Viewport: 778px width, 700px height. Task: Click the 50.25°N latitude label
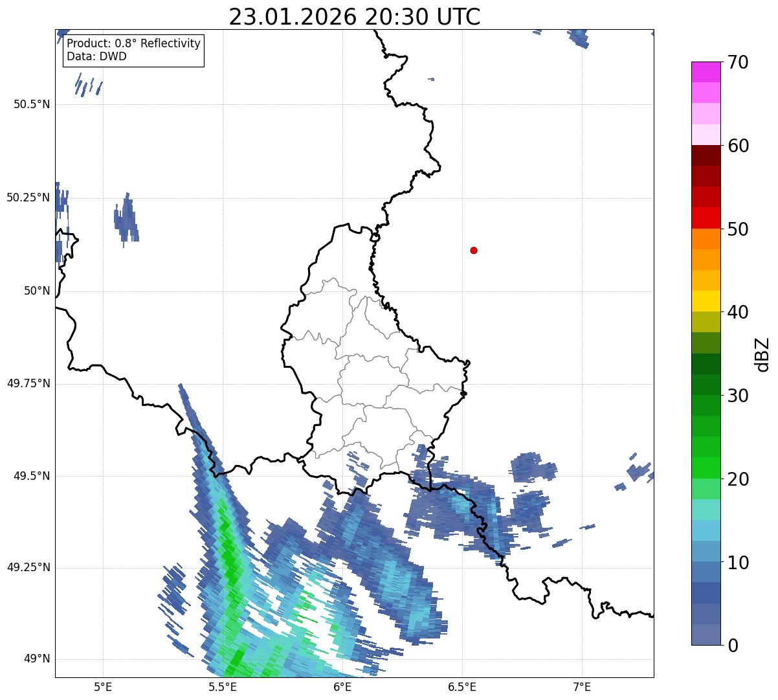pyautogui.click(x=28, y=198)
